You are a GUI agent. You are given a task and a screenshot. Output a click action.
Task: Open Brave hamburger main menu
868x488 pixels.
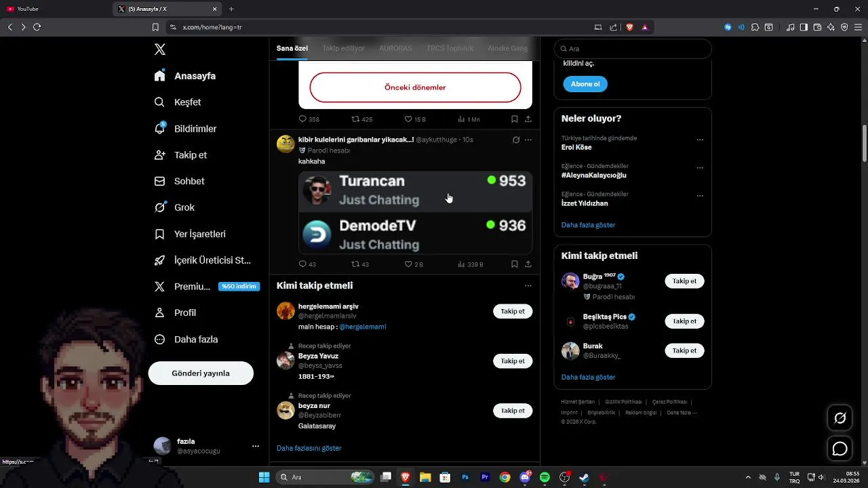(x=858, y=27)
